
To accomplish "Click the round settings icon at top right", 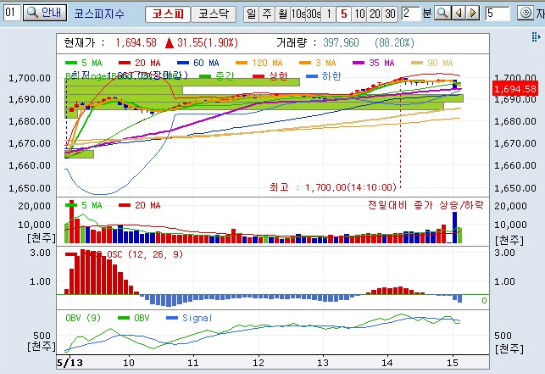I will click(526, 13).
